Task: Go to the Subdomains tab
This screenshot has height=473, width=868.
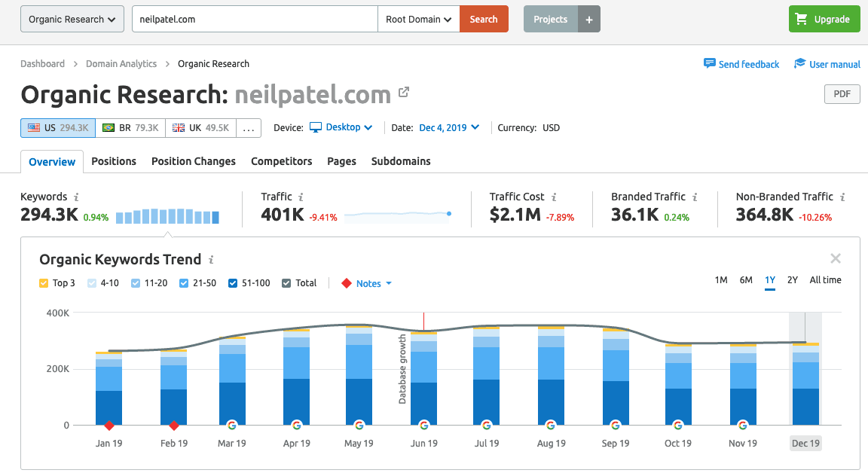Action: 401,161
